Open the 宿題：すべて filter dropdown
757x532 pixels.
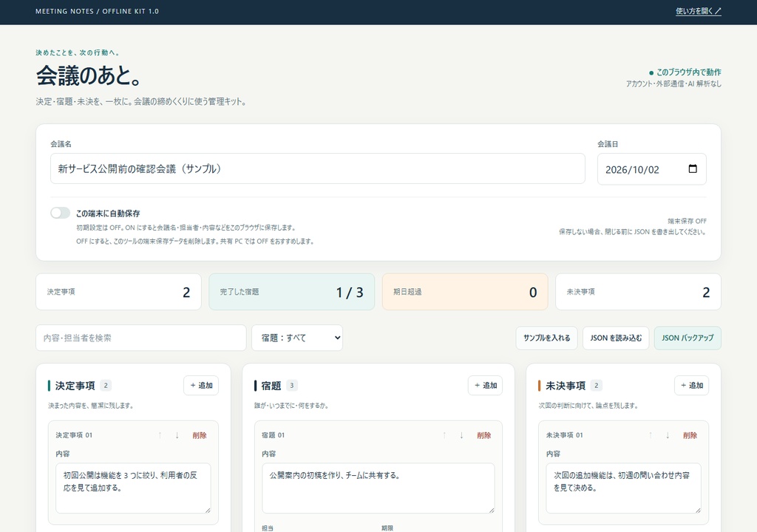point(297,338)
